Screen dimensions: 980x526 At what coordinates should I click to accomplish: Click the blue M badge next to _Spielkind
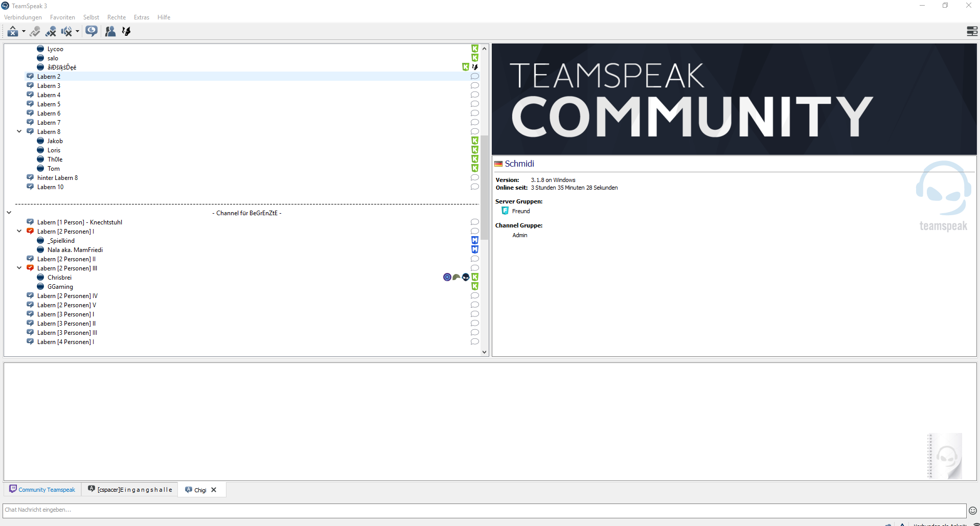(x=475, y=240)
